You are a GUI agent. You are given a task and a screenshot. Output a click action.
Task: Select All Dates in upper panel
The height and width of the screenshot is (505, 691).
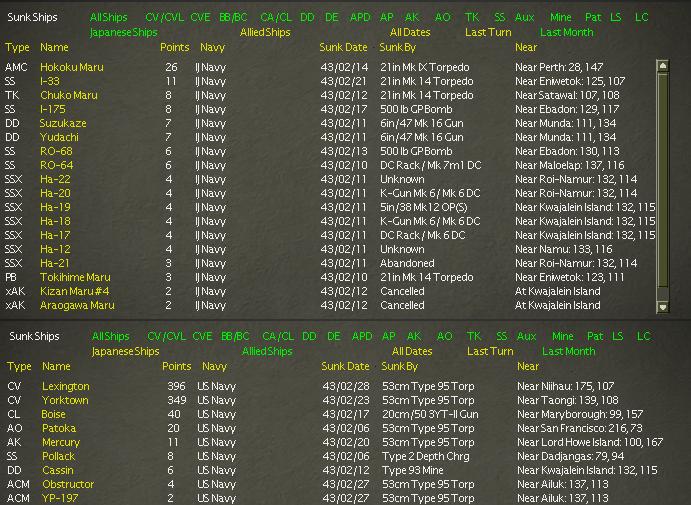410,32
